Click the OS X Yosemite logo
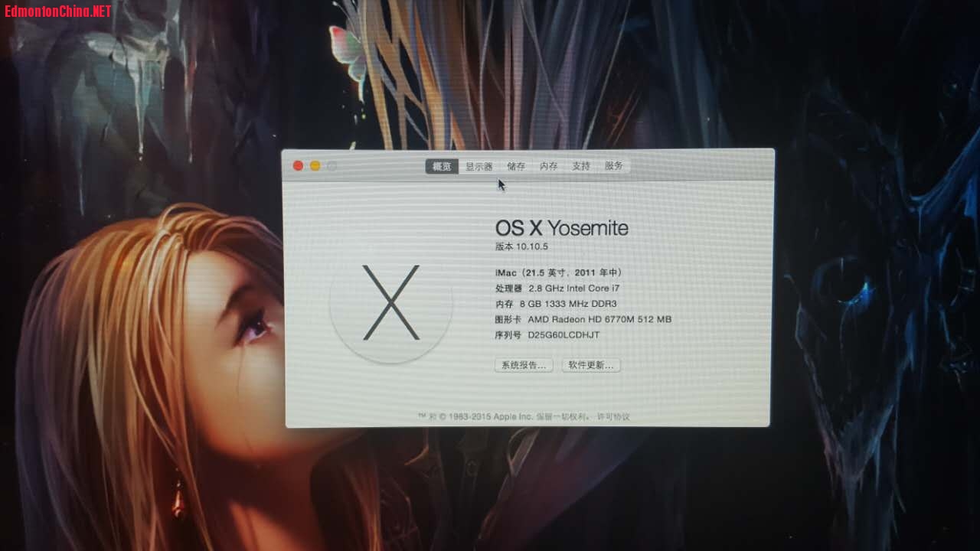 pos(390,303)
